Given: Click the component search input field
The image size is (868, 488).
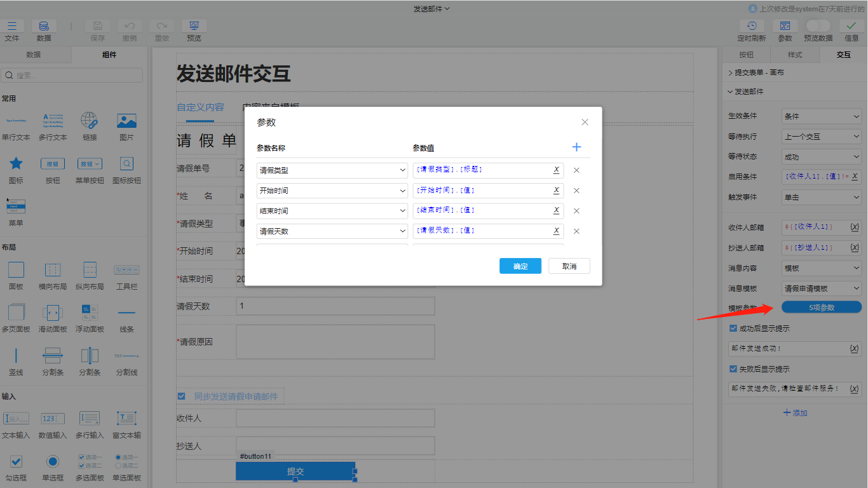Looking at the screenshot, I should tap(73, 75).
